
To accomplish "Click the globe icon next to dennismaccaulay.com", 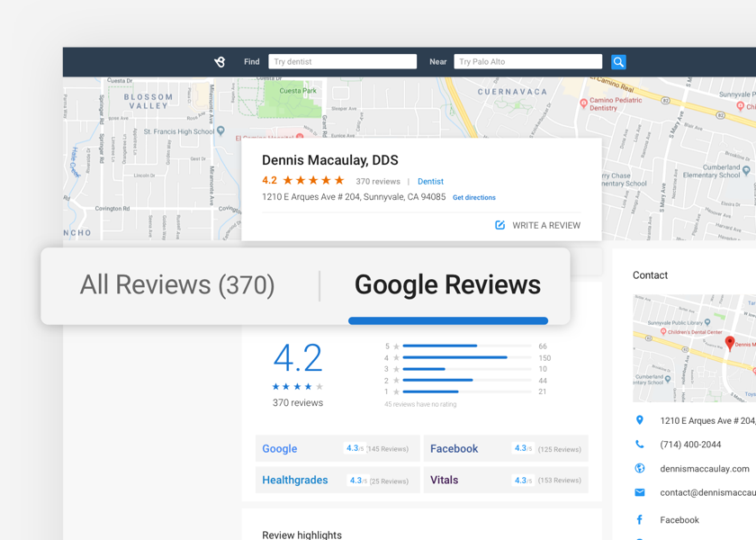I will [x=641, y=468].
